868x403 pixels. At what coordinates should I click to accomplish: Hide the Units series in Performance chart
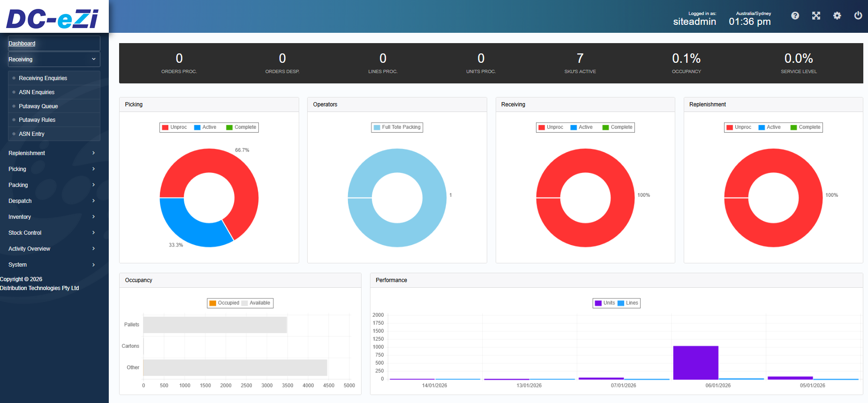(604, 303)
